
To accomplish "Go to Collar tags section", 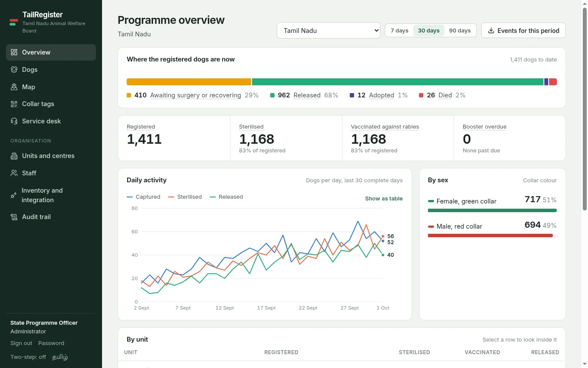I will pyautogui.click(x=51, y=104).
